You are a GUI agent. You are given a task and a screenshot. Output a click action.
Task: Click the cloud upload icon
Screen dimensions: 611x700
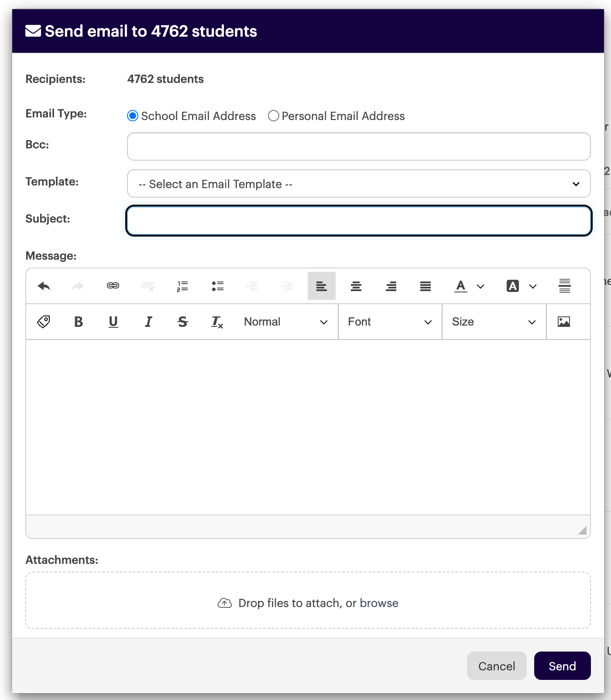[225, 603]
